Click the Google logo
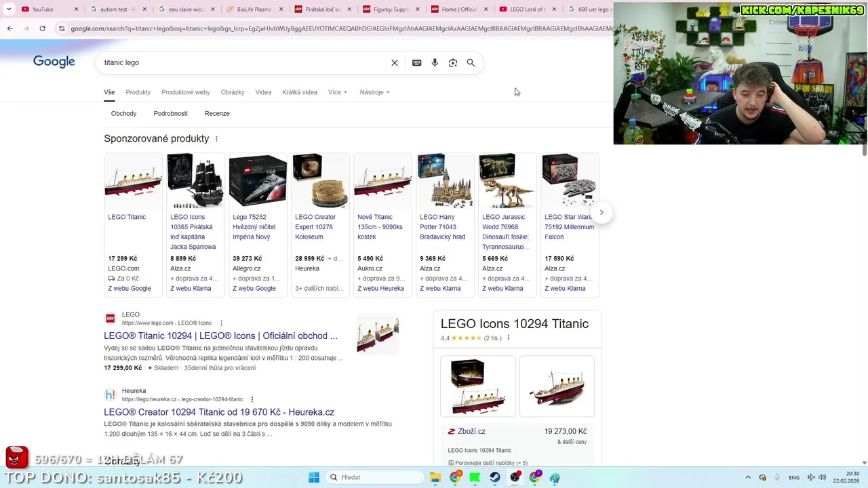 [x=54, y=62]
